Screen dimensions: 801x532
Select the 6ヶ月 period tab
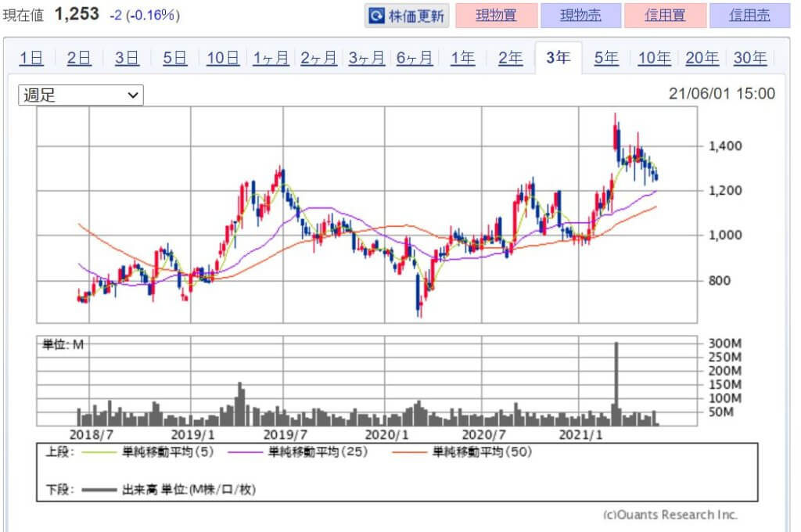click(x=415, y=58)
